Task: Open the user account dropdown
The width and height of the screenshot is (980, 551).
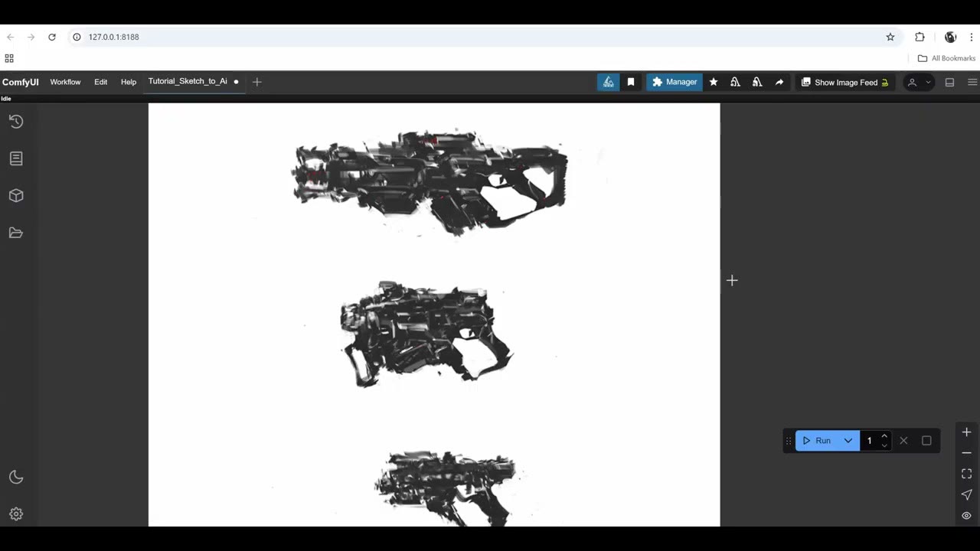Action: point(919,82)
